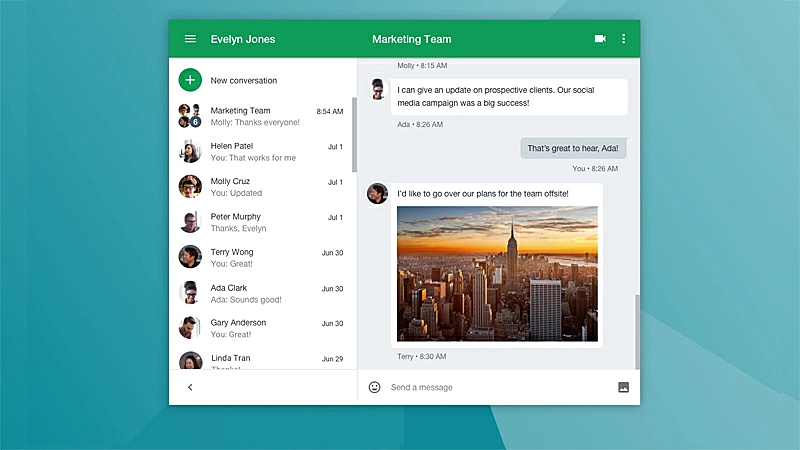Open the emoji picker

pos(374,387)
